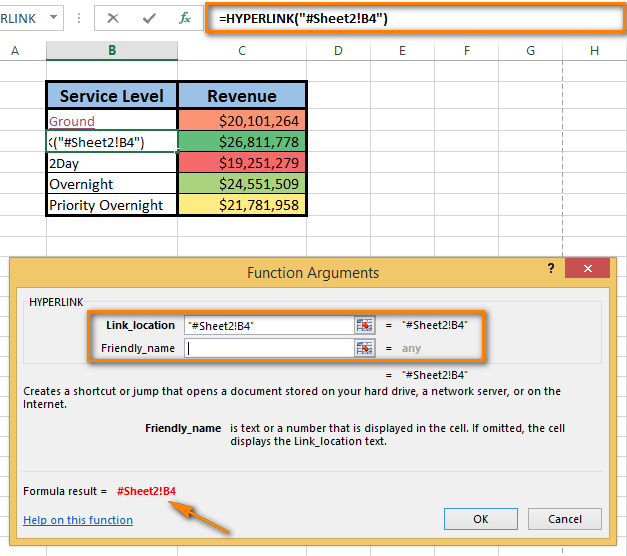627x556 pixels.
Task: Open Help on this function link
Action: tap(78, 520)
